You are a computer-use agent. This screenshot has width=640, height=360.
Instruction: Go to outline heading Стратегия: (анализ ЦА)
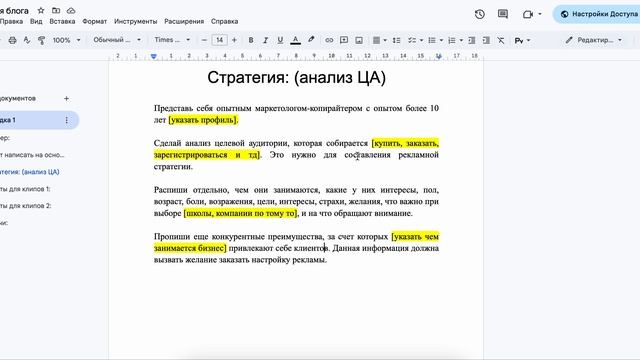[x=30, y=172]
